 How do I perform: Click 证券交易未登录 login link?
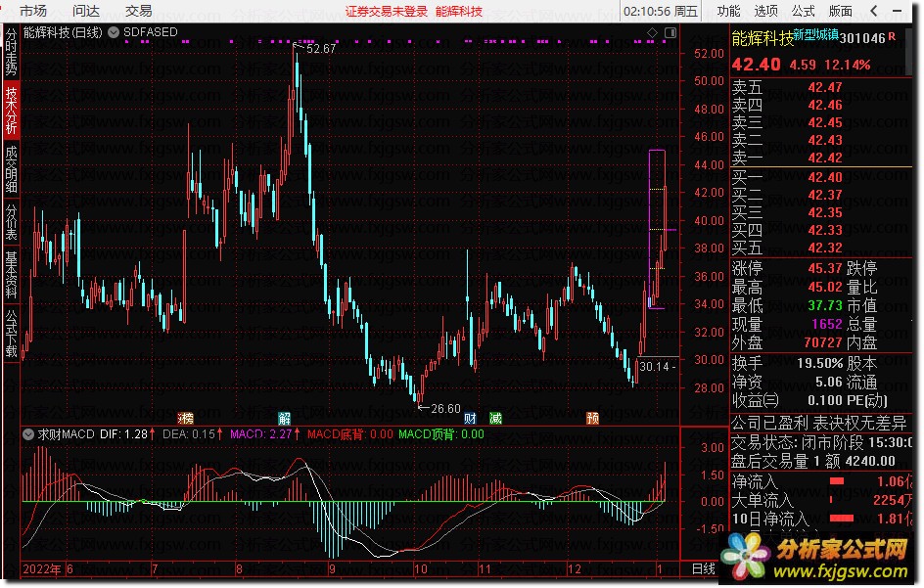[x=386, y=11]
